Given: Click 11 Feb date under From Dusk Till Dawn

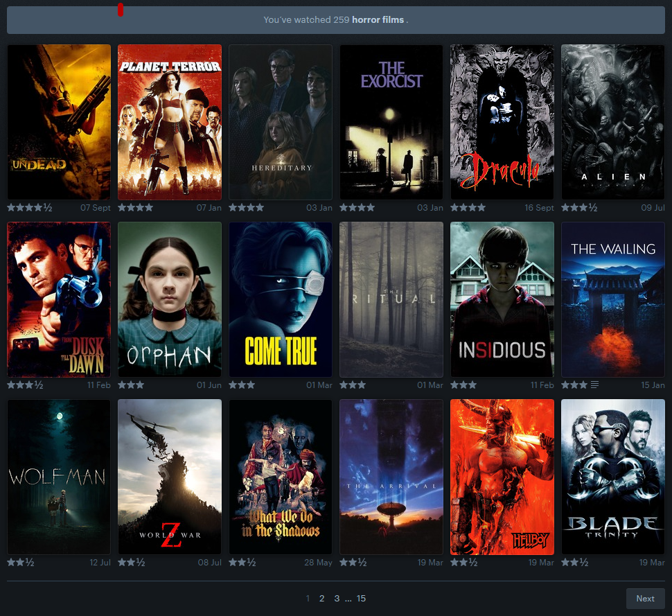Looking at the screenshot, I should point(99,385).
